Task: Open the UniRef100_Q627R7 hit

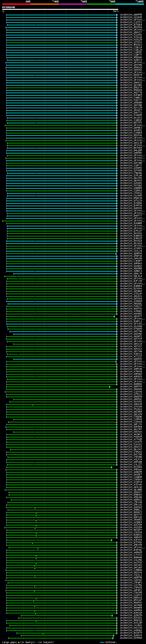Action: [x=131, y=429]
